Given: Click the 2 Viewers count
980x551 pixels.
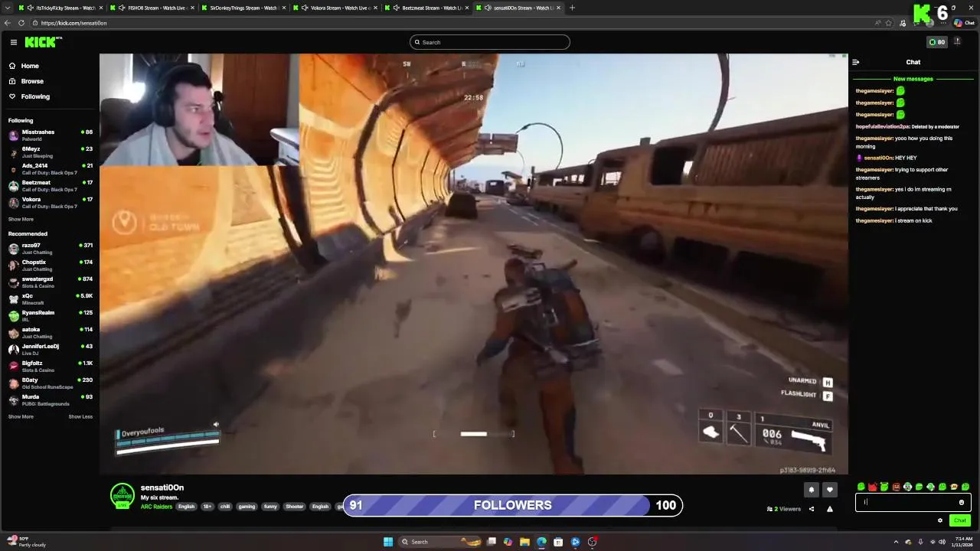Looking at the screenshot, I should [784, 509].
